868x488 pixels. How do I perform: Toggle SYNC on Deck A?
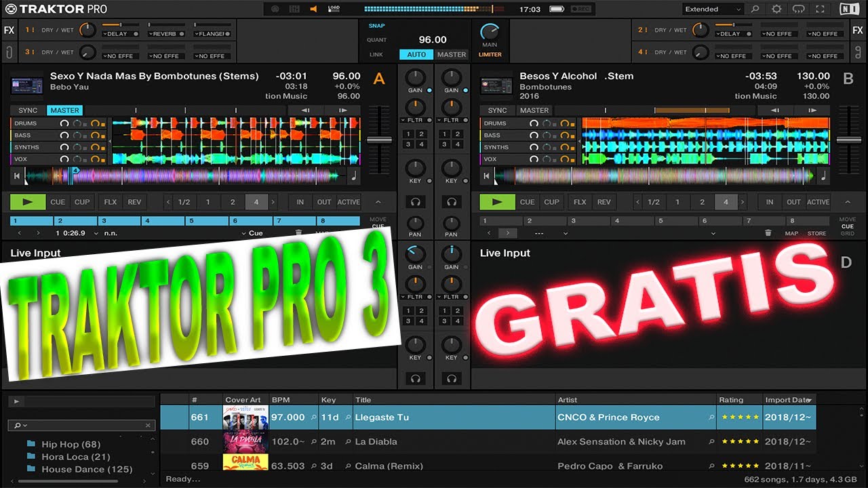[x=28, y=110]
